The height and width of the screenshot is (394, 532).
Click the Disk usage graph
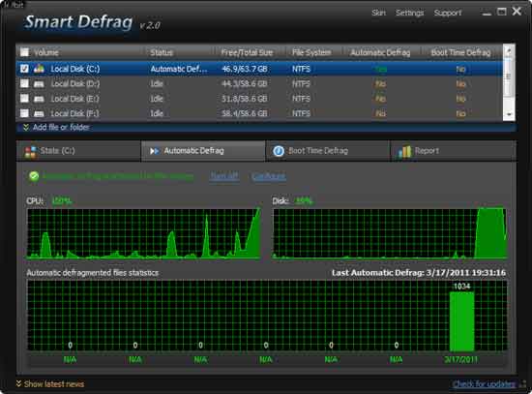pyautogui.click(x=390, y=233)
